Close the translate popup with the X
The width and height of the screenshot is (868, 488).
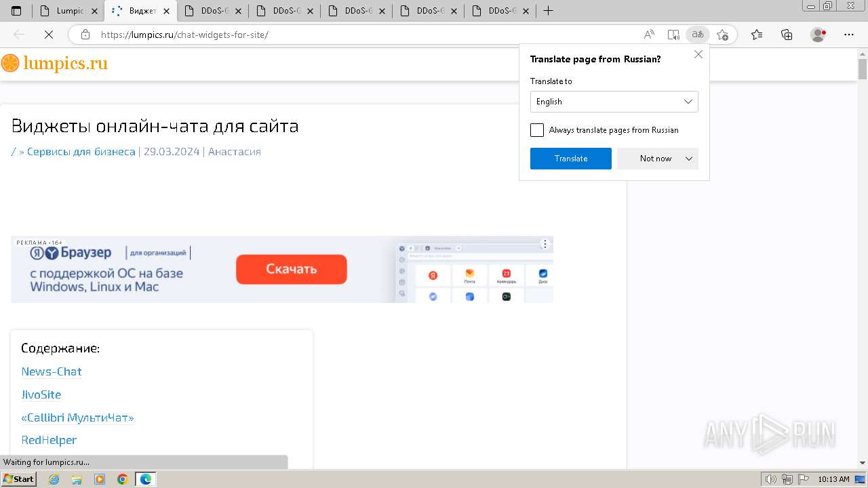(x=698, y=54)
